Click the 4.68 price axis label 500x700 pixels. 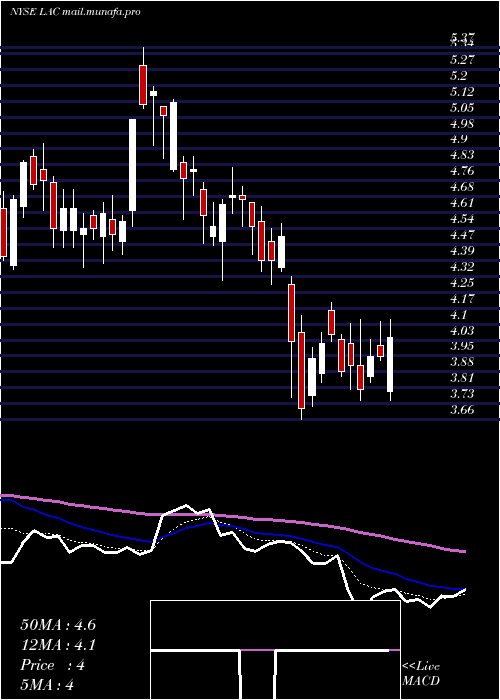pos(462,187)
